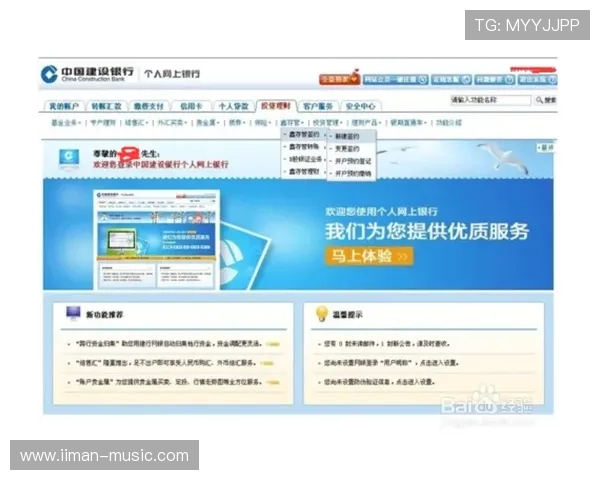Click the 个人网上银行 header title
600x480 pixels.
(172, 74)
